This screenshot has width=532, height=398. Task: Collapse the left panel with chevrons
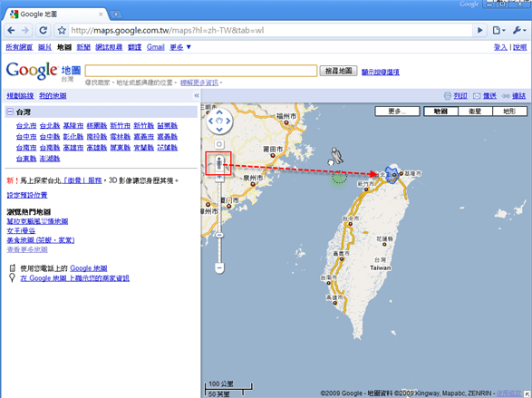click(197, 96)
